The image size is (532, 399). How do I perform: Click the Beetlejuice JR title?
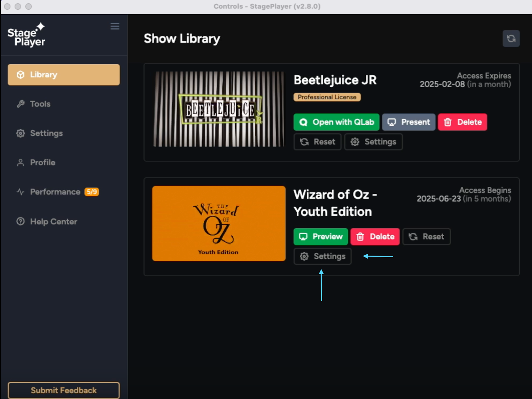click(335, 80)
